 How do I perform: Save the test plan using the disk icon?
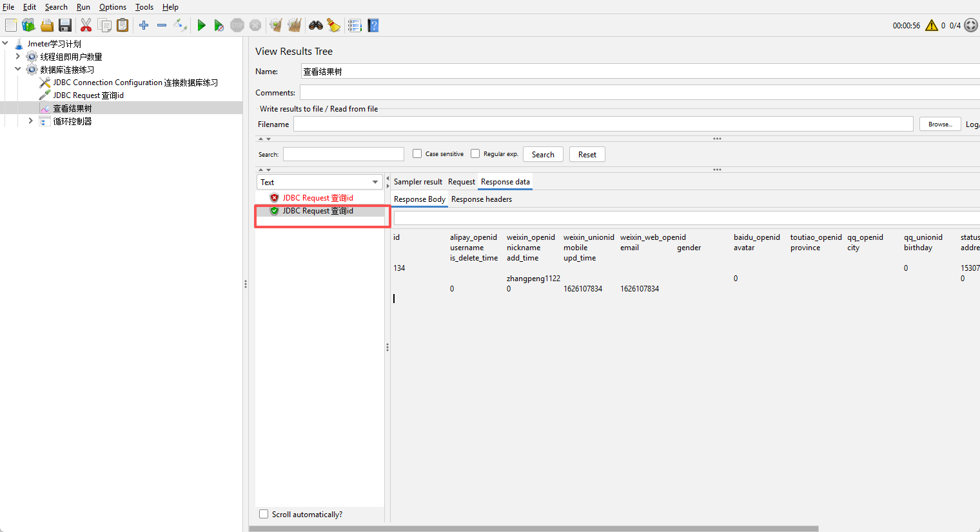click(65, 25)
